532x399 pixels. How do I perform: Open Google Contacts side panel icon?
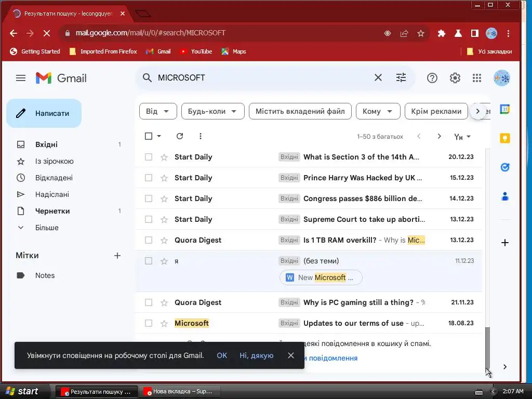pos(505,196)
